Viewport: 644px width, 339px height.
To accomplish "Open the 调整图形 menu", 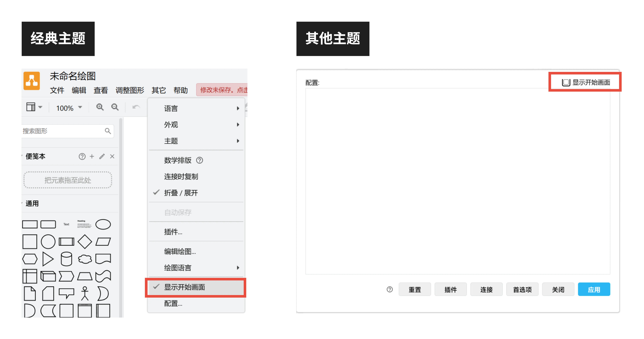I will pyautogui.click(x=130, y=90).
